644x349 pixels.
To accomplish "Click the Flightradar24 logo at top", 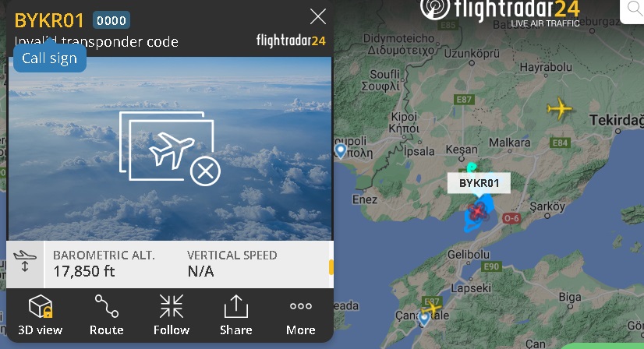I will 501,12.
